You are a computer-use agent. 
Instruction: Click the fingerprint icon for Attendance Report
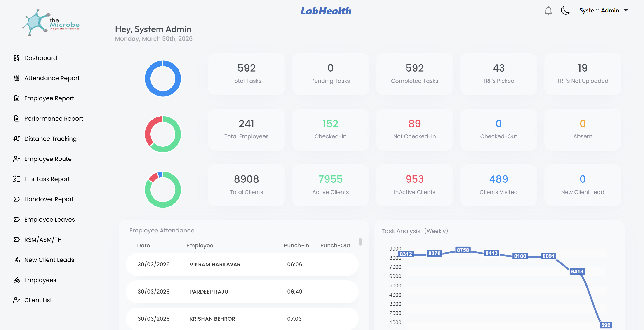click(x=16, y=78)
